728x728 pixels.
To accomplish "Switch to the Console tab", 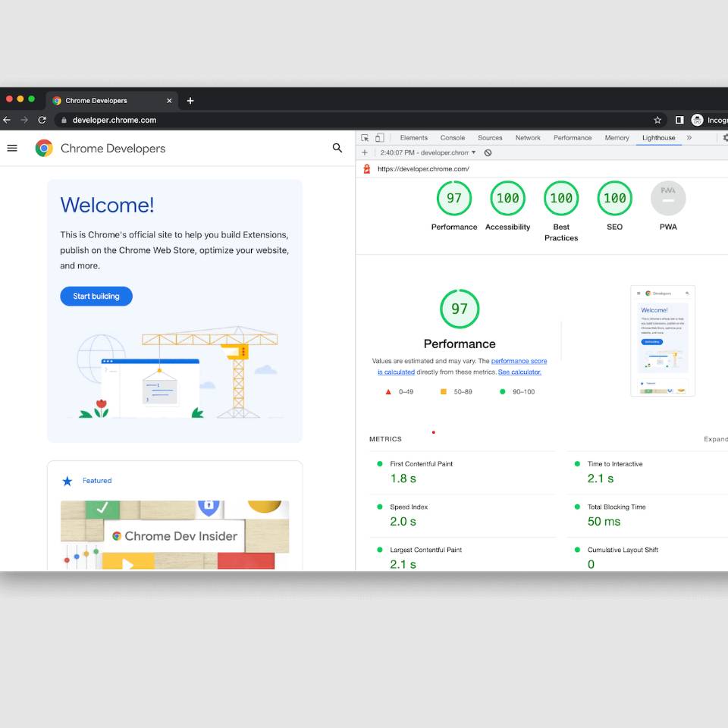I will (453, 138).
